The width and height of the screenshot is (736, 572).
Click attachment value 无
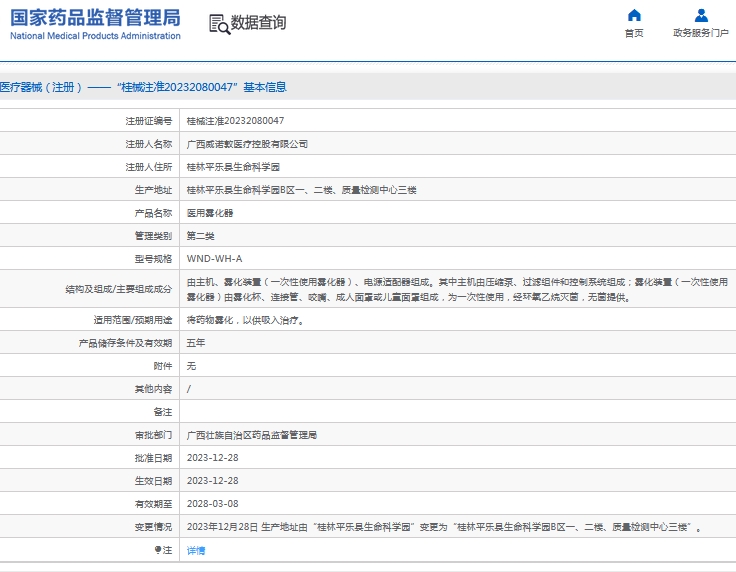(x=191, y=366)
